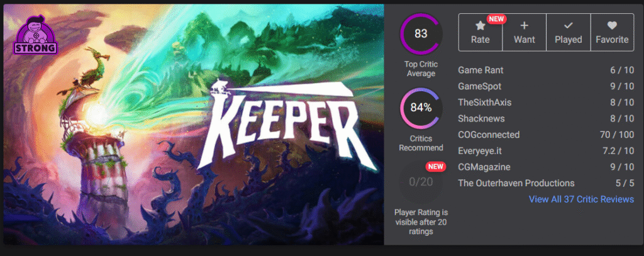
Task: Open TheSixthAxis review
Action: (x=487, y=102)
